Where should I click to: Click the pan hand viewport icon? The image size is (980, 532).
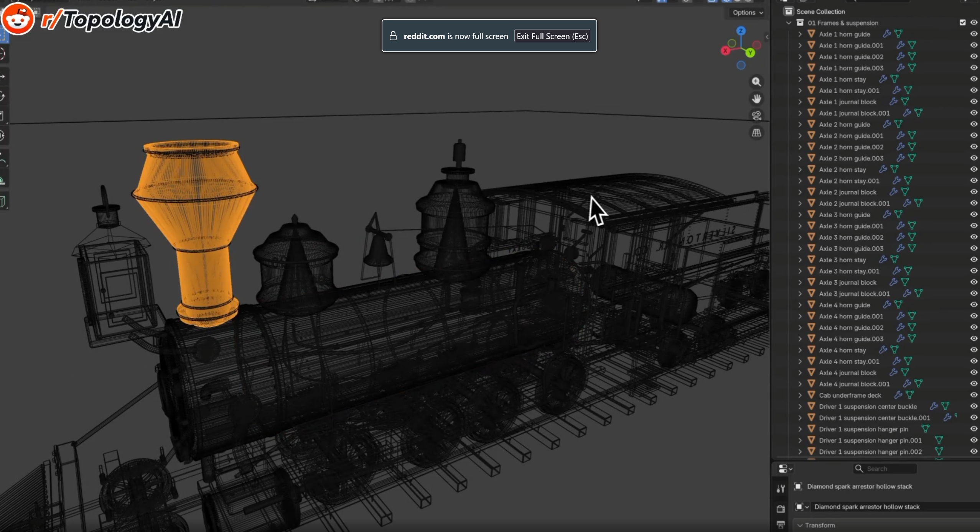click(x=756, y=99)
